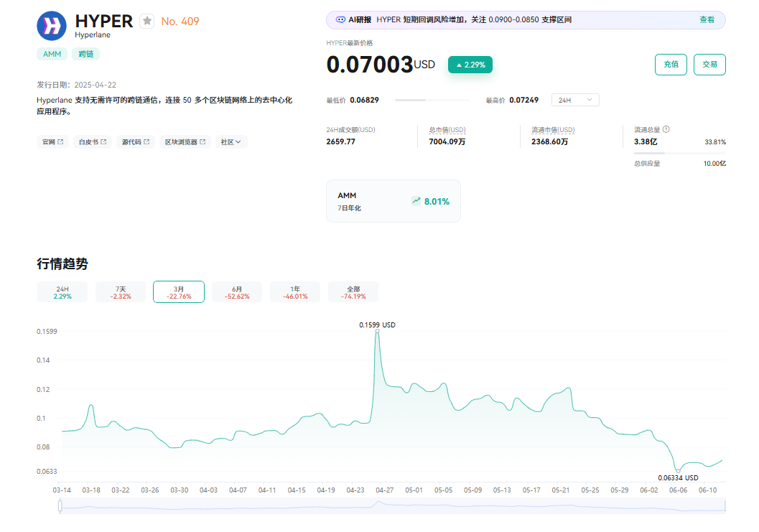Click the 最高价 value 0.07249
The image size is (759, 532).
coord(523,100)
